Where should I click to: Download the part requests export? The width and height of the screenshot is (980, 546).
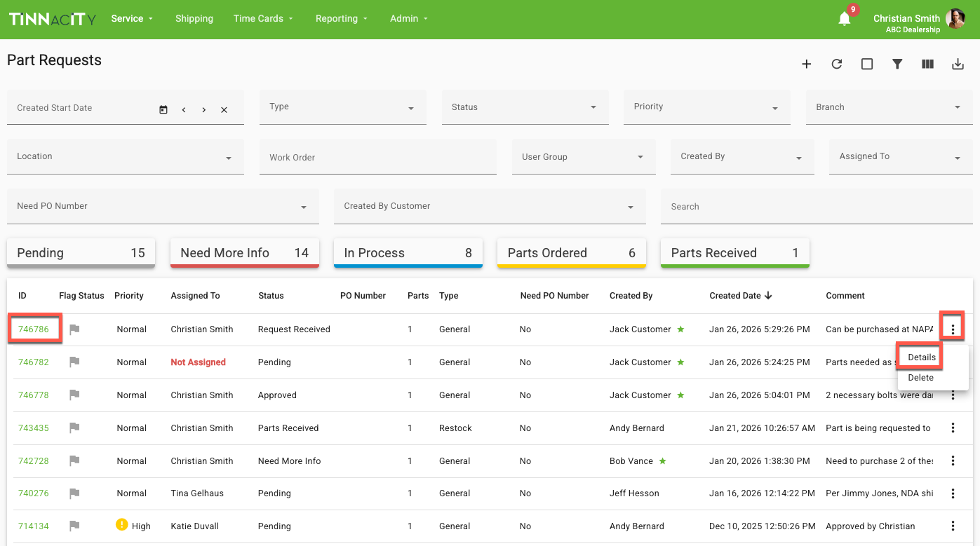point(958,64)
